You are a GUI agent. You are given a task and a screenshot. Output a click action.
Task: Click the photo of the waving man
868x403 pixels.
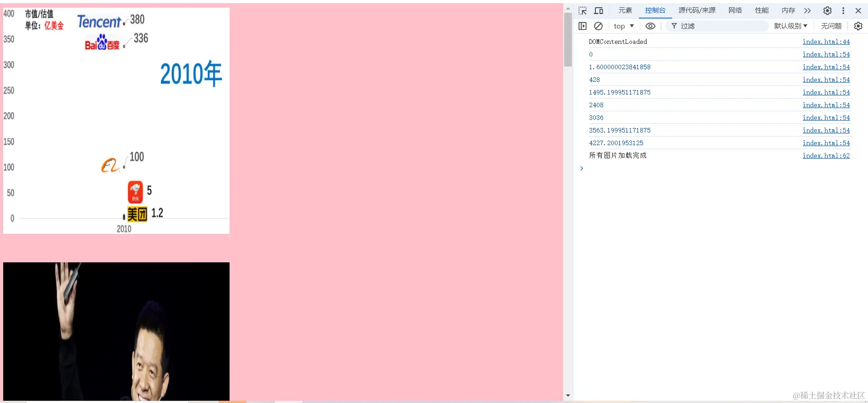click(x=116, y=332)
